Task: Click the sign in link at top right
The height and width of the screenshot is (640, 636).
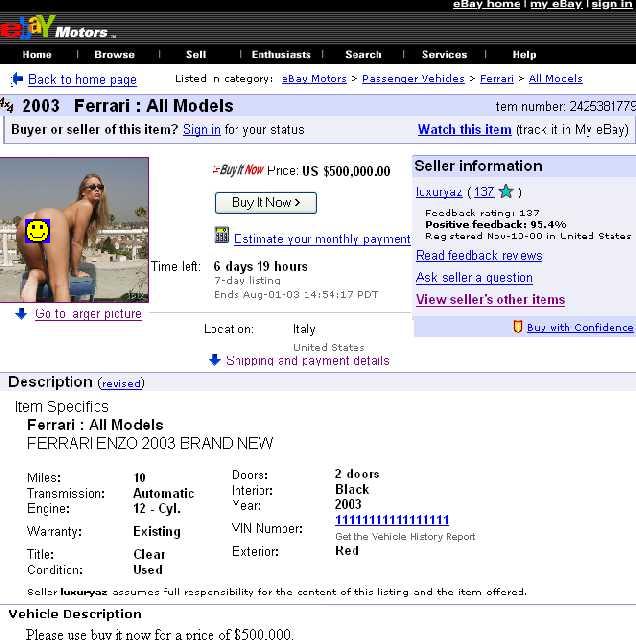Action: coord(612,4)
